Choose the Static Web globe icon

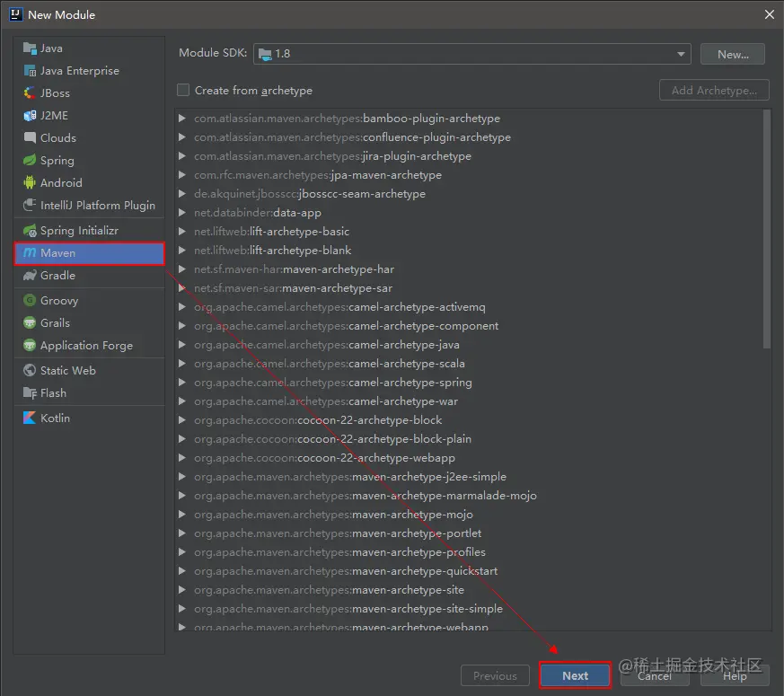(30, 371)
